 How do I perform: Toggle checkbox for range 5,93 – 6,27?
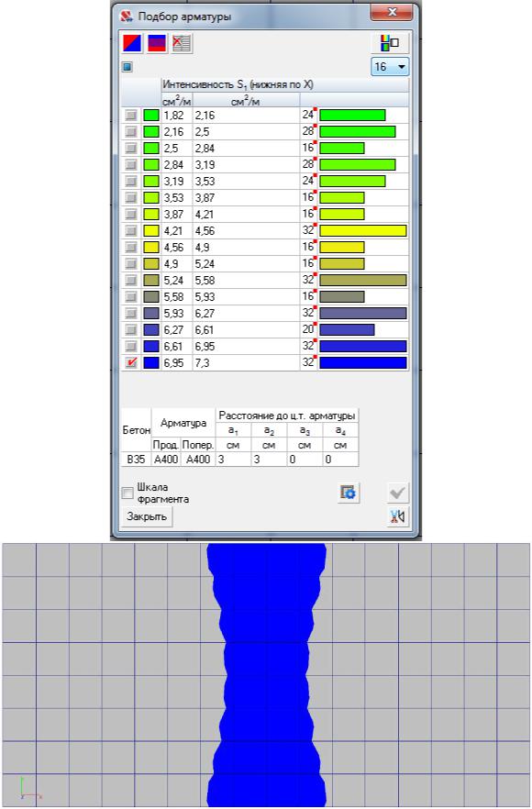tap(131, 313)
